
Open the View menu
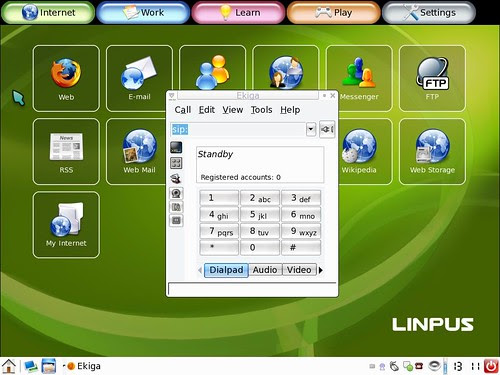tap(233, 110)
